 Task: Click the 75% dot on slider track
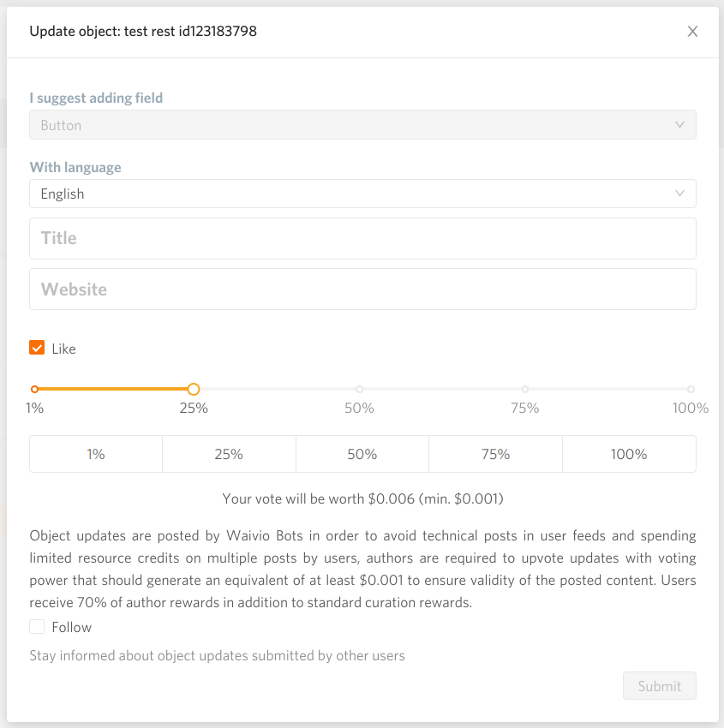(x=525, y=389)
